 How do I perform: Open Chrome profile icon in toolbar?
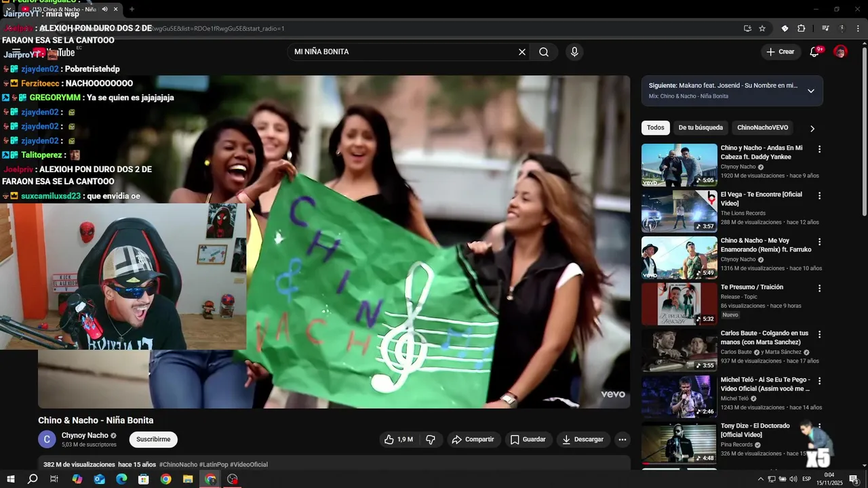[842, 28]
